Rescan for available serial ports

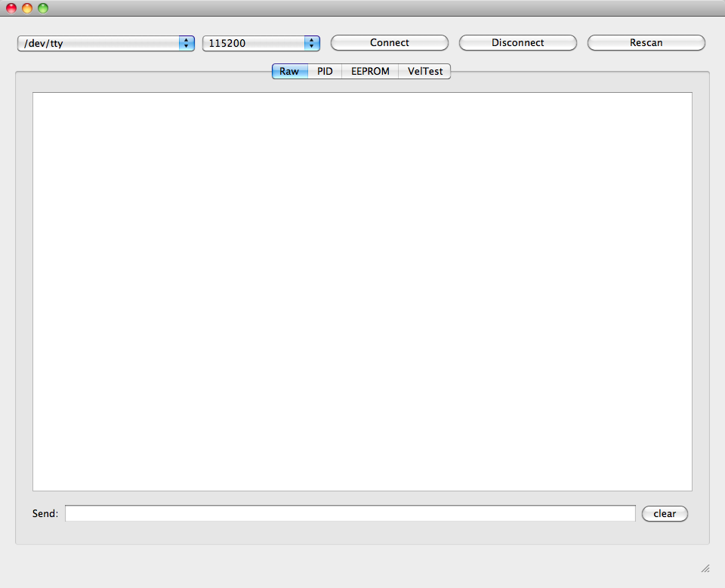click(x=646, y=43)
